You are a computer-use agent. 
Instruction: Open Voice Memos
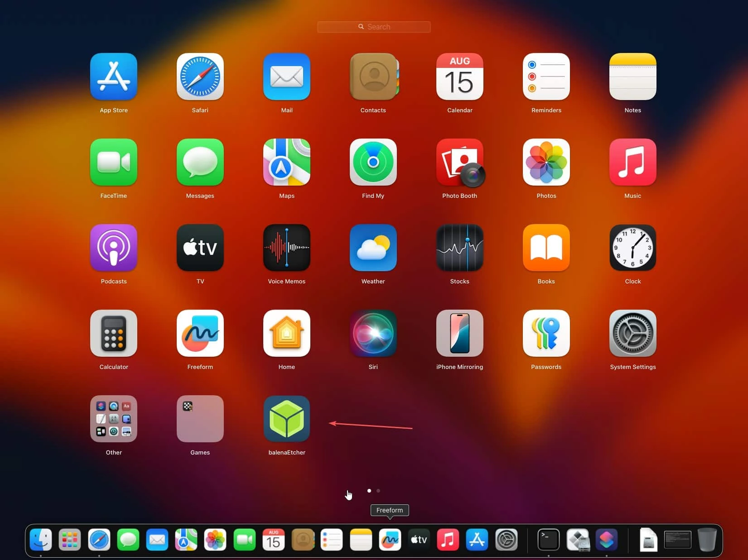point(287,248)
